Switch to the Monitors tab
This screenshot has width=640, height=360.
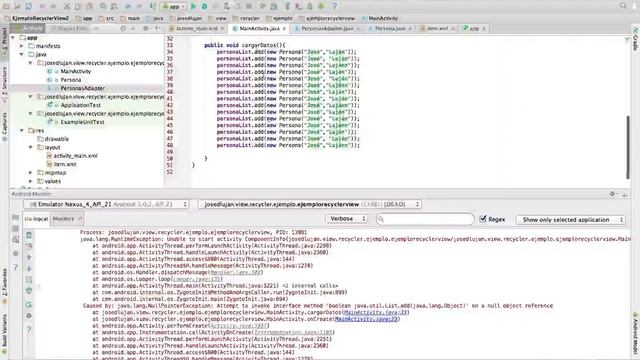click(67, 219)
